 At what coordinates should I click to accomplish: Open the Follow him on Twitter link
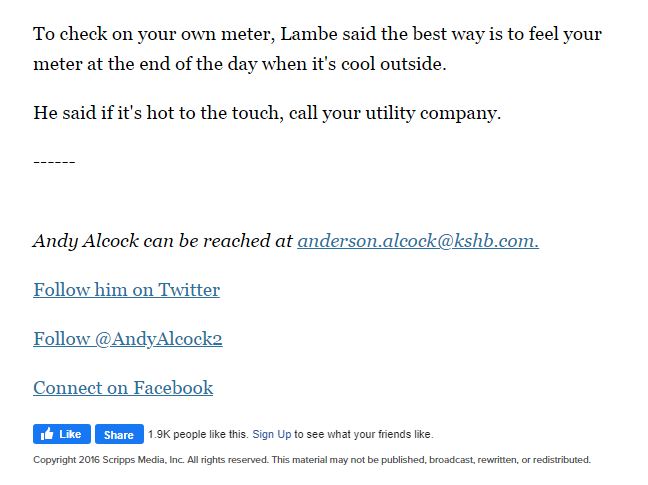126,290
